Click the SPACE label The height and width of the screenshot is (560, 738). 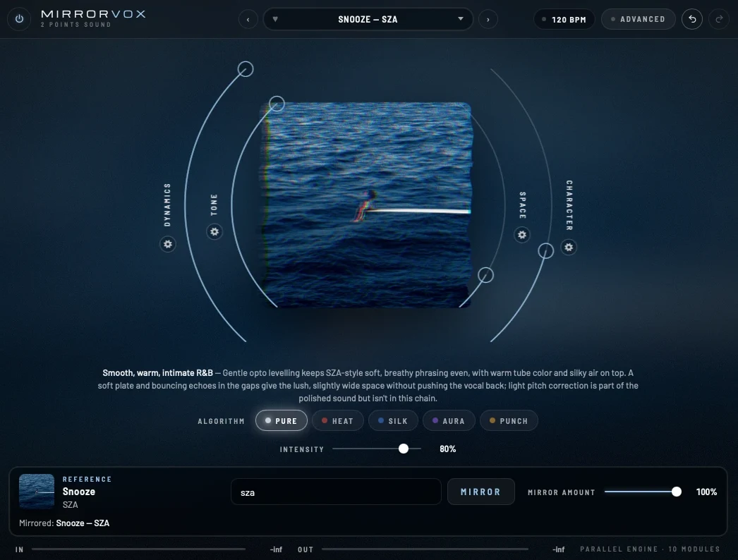tap(522, 205)
